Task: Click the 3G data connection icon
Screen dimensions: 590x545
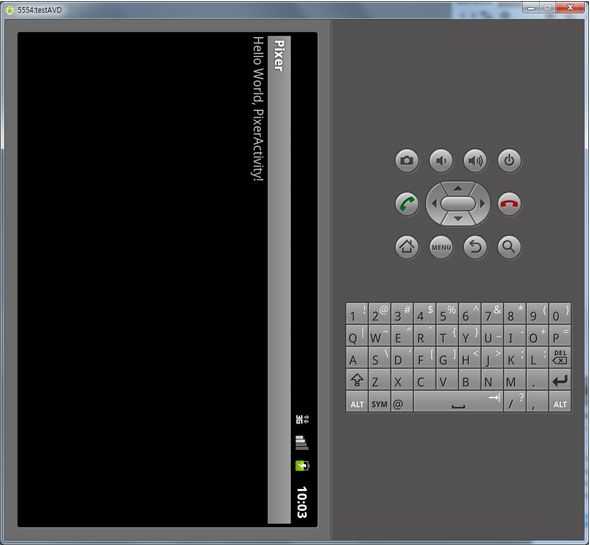Action: pos(302,419)
